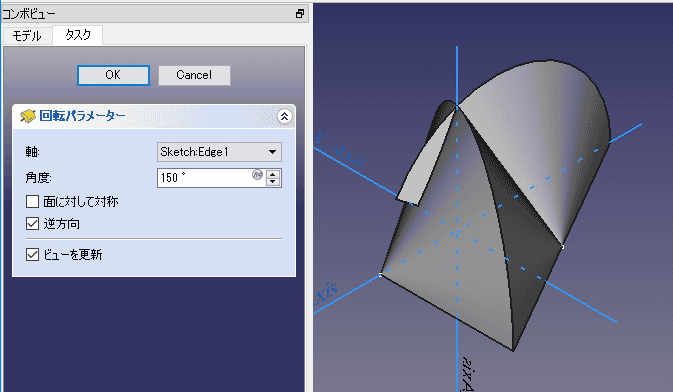
Task: Click the Cancel button
Action: [194, 75]
